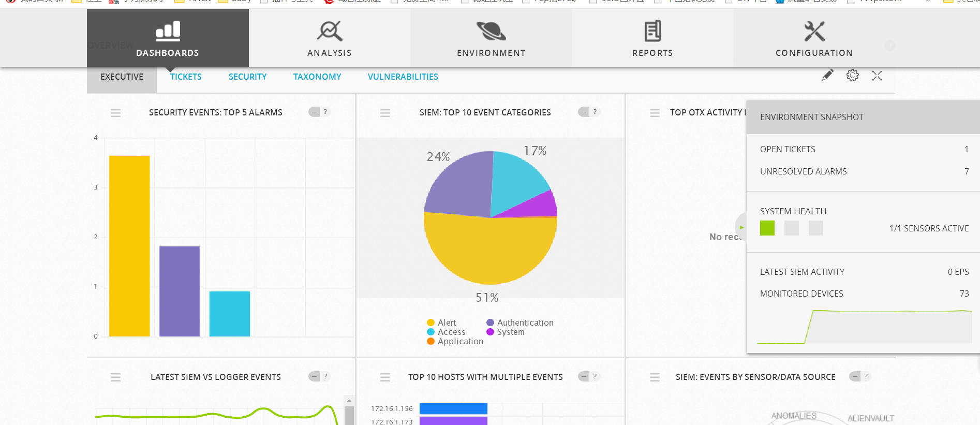Viewport: 980px width, 425px height.
Task: Click drag handle of Top OTX Activity widget
Action: (655, 113)
